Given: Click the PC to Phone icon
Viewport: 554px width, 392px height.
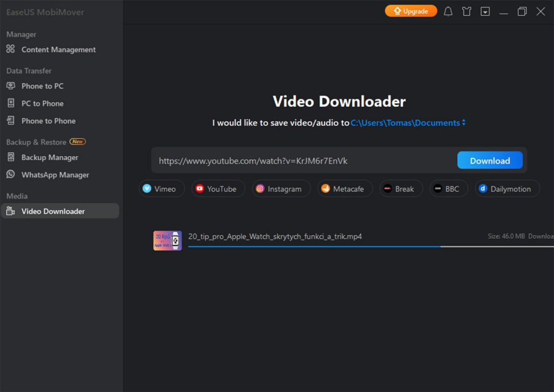Looking at the screenshot, I should [x=11, y=103].
